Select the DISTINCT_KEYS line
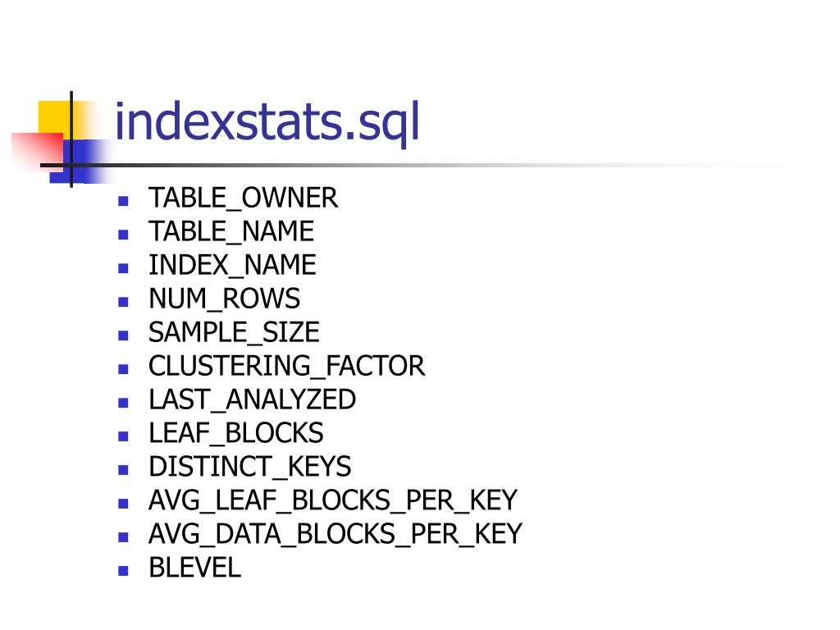 [x=250, y=467]
